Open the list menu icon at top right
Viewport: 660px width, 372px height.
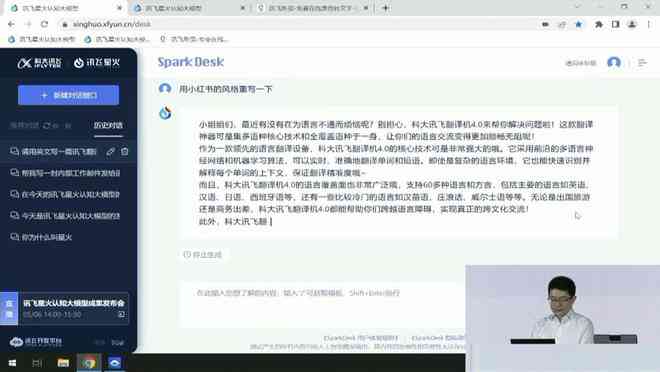[x=642, y=63]
